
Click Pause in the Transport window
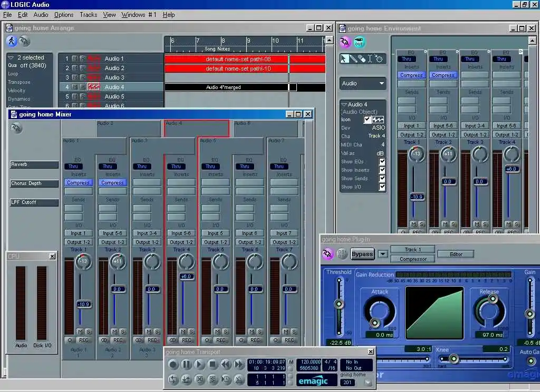click(x=186, y=364)
